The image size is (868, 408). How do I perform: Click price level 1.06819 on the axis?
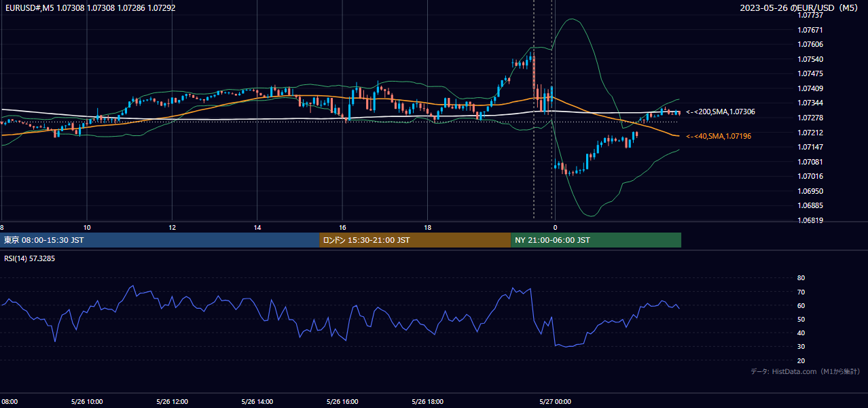pos(810,220)
